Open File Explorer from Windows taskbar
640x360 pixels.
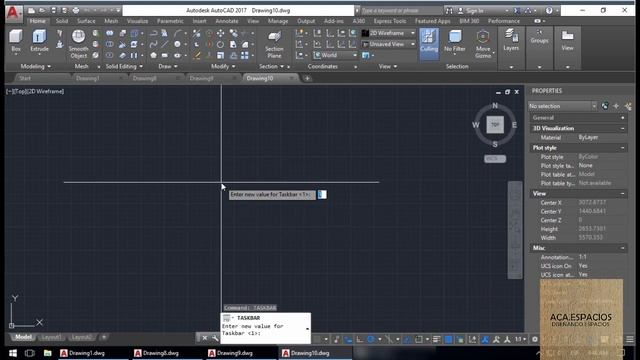48,353
